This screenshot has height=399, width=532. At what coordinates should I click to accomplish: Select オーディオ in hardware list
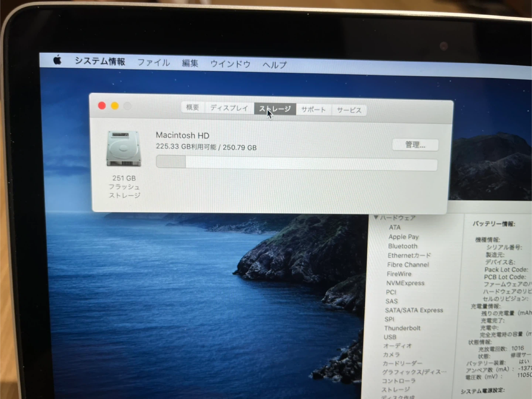(398, 346)
